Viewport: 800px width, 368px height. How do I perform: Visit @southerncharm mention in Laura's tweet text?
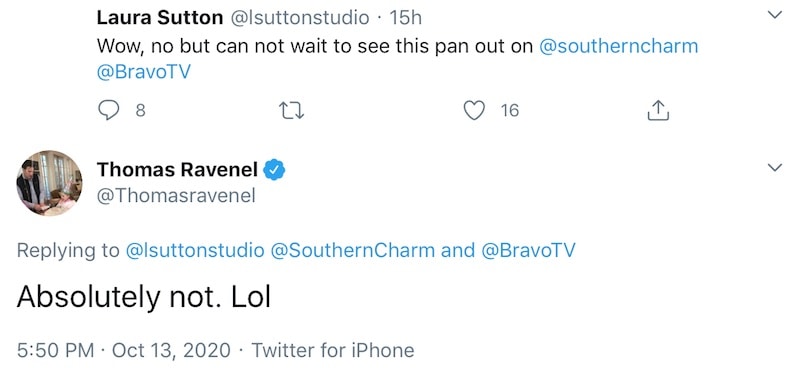click(x=618, y=46)
